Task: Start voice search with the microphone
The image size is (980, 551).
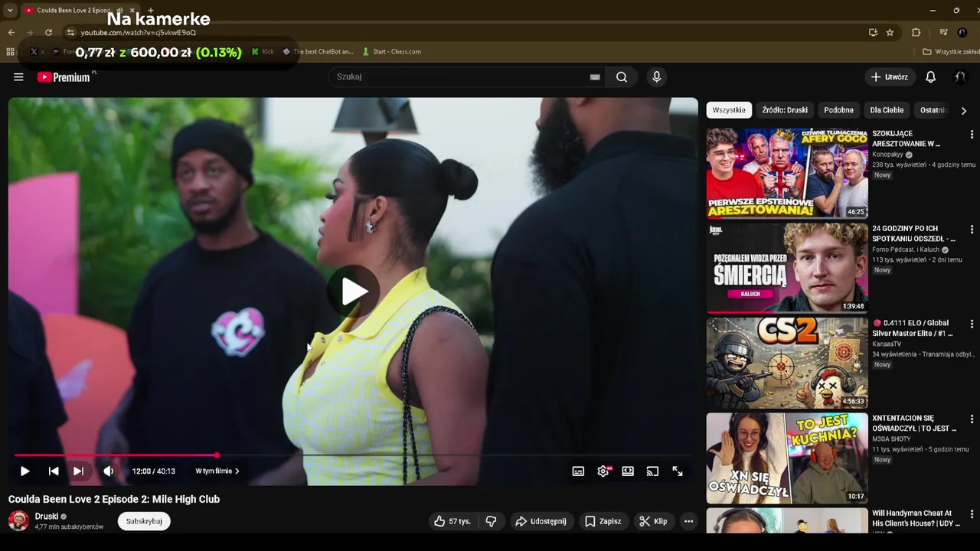Action: 656,77
